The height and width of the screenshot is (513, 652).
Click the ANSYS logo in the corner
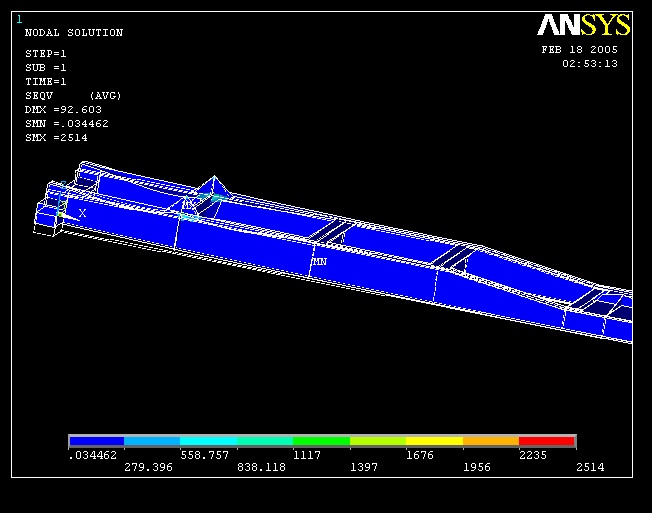[583, 25]
